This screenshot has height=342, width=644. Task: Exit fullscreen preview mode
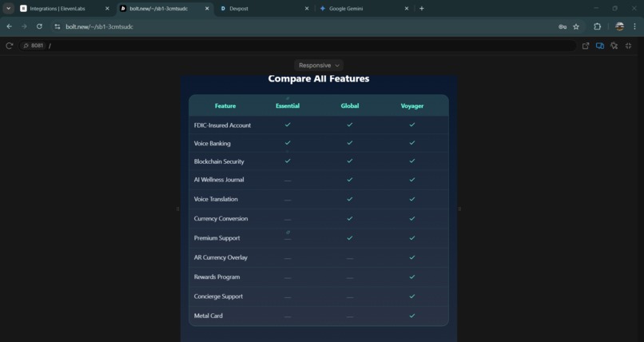tap(628, 46)
